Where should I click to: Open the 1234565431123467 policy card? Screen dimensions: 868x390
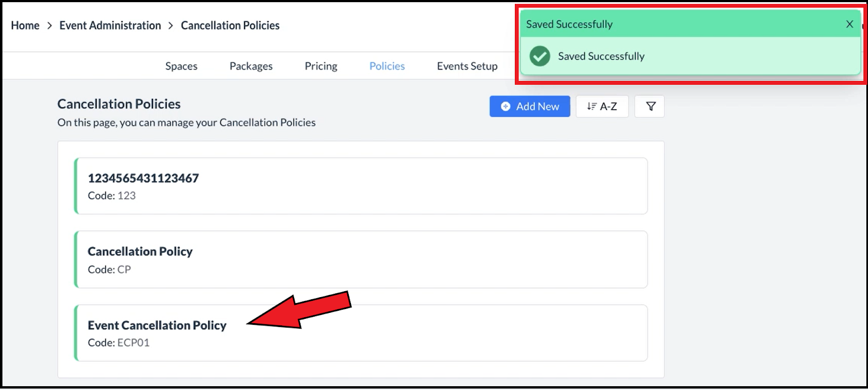click(361, 186)
